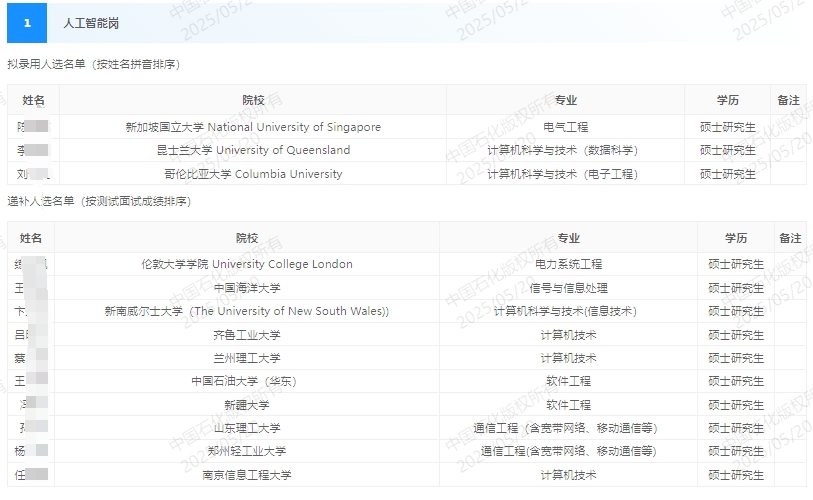Select the University College London cell
Viewport: 813px width, 500px height.
[246, 265]
